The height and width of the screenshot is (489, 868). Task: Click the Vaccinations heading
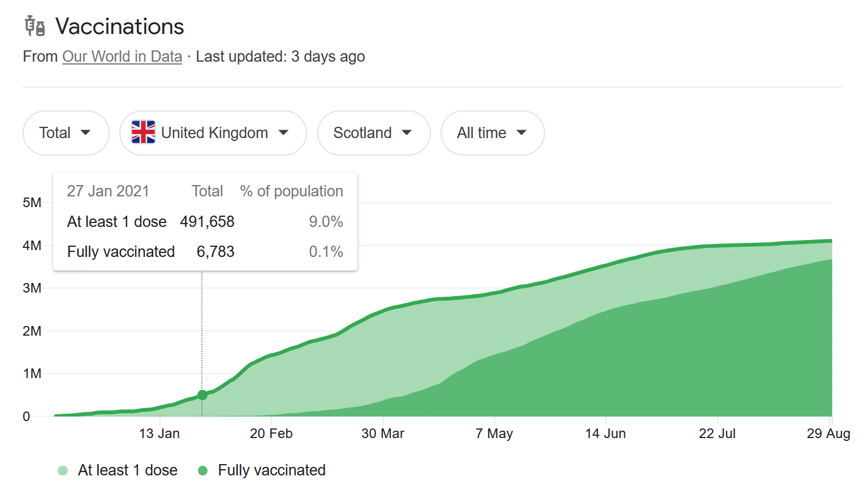[x=119, y=27]
